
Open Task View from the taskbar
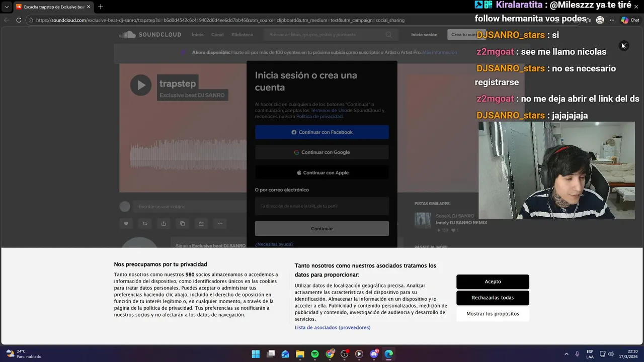click(271, 354)
